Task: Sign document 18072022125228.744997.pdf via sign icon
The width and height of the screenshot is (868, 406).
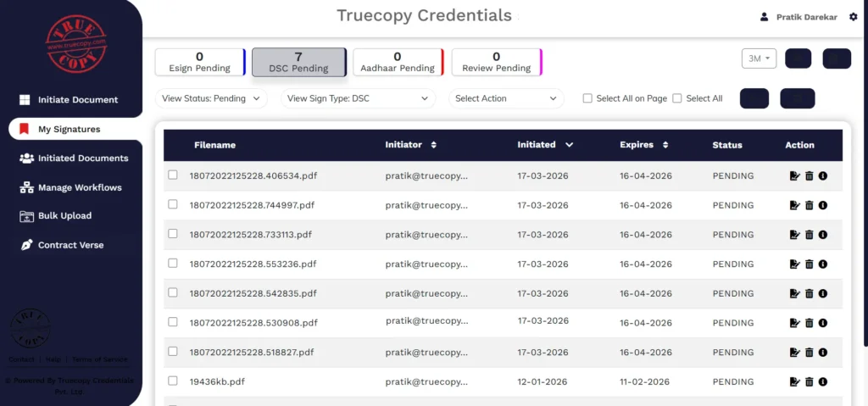Action: (x=795, y=205)
